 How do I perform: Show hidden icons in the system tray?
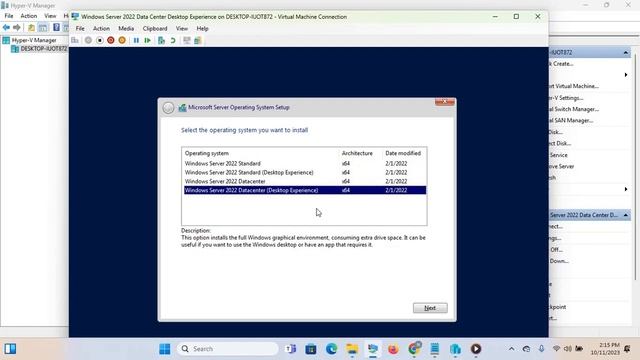click(511, 349)
